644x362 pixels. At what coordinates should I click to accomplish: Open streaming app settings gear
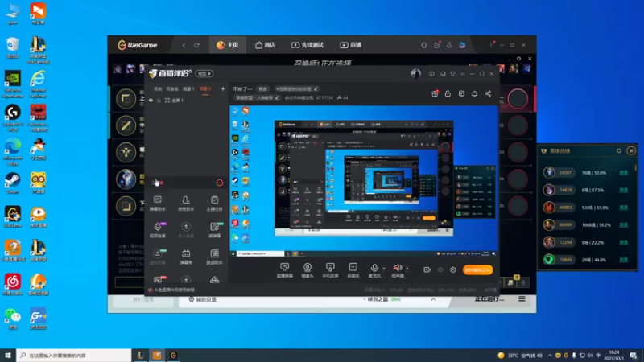pos(453,269)
